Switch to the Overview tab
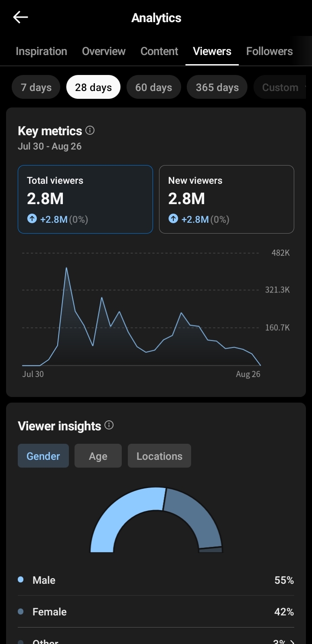The image size is (312, 644). pyautogui.click(x=104, y=51)
